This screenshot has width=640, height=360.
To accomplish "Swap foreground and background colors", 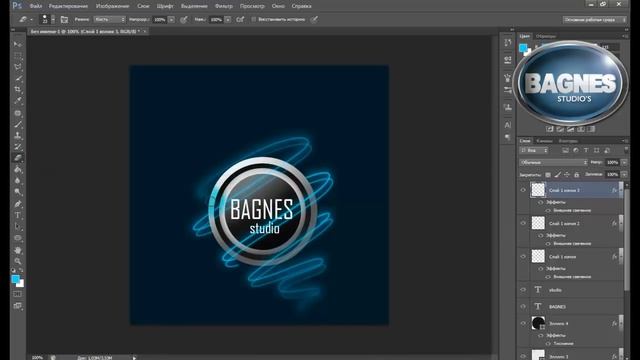I will coord(21,271).
